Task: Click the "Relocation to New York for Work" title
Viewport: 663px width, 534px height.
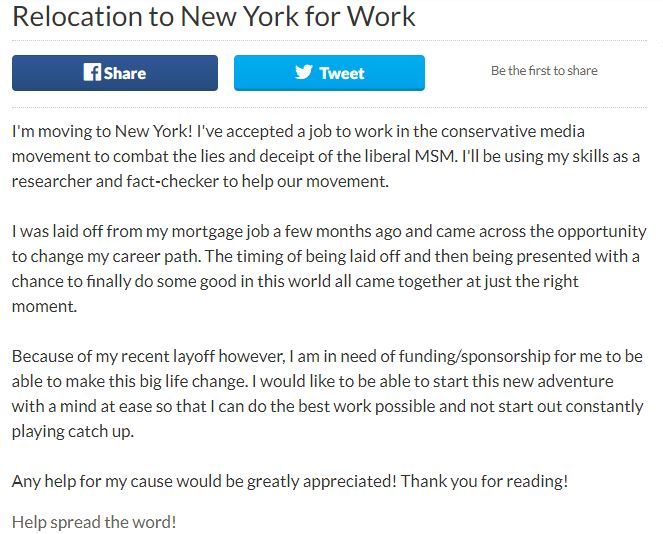Action: coord(214,17)
